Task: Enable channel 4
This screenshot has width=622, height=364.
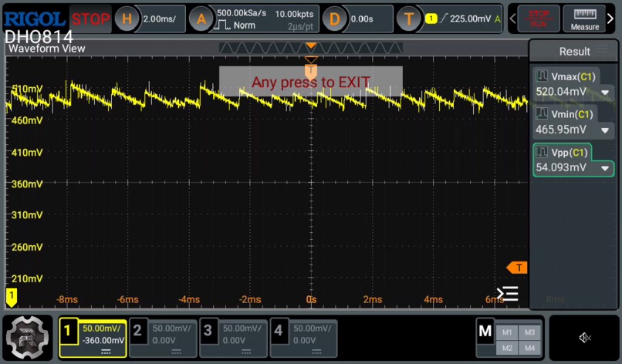Action: pyautogui.click(x=303, y=339)
